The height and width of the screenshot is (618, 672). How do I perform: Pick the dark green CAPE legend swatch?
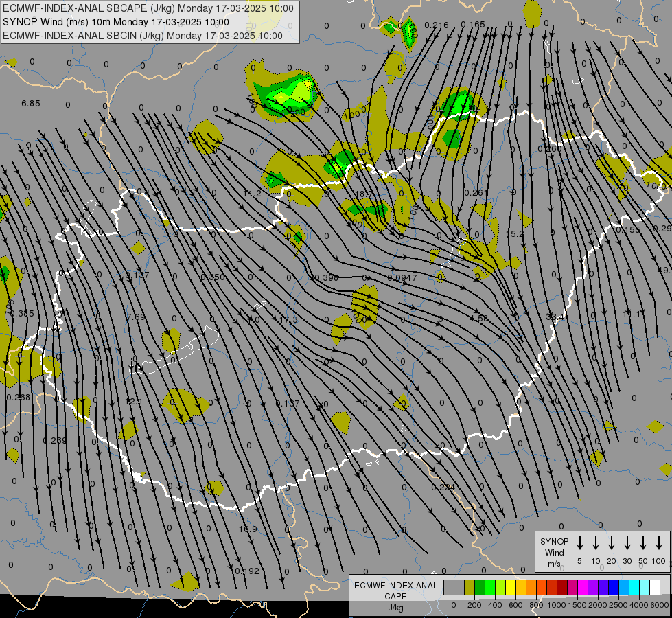coord(480,587)
